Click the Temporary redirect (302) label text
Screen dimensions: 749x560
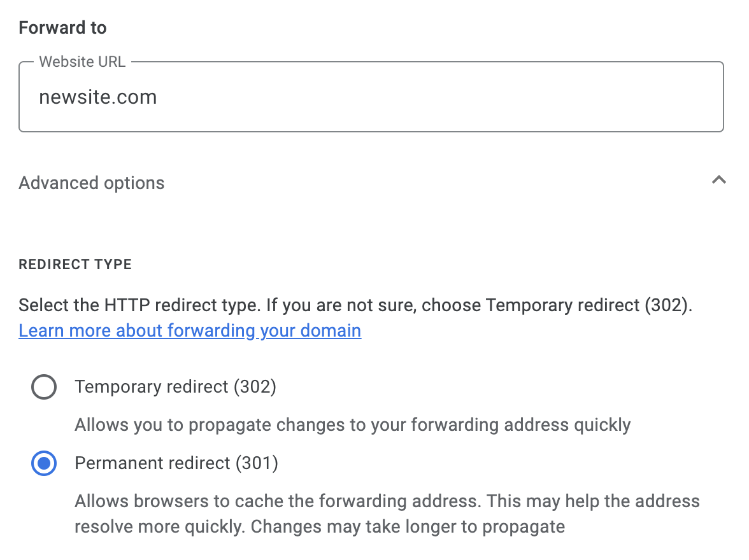[x=175, y=387]
